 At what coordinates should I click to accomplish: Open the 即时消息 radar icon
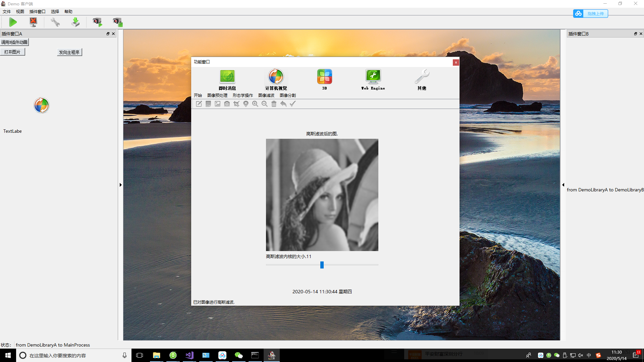(227, 77)
